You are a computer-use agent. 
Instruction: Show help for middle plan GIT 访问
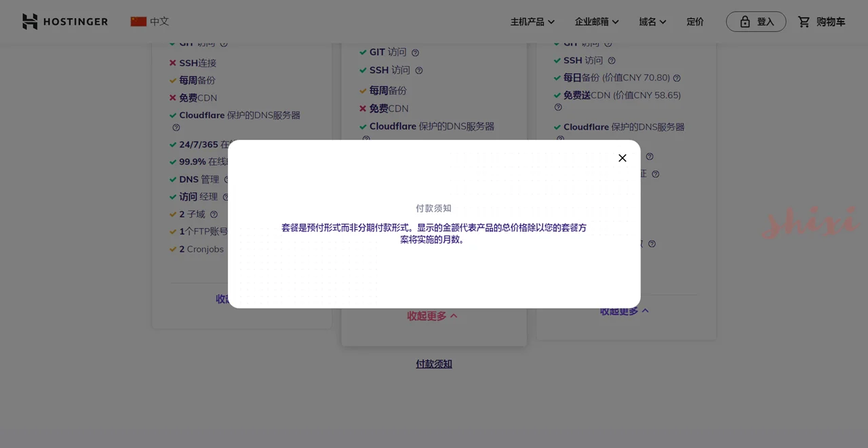(415, 52)
